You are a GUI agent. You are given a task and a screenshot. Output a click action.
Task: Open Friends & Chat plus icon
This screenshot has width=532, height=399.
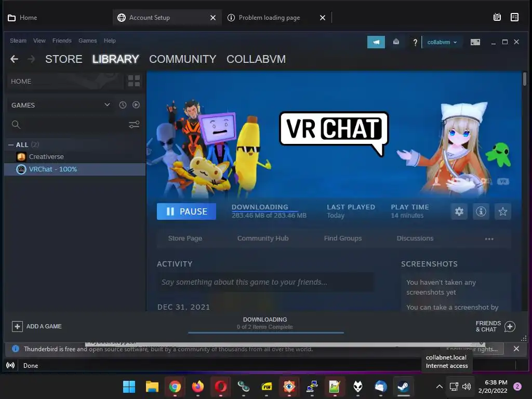point(510,326)
